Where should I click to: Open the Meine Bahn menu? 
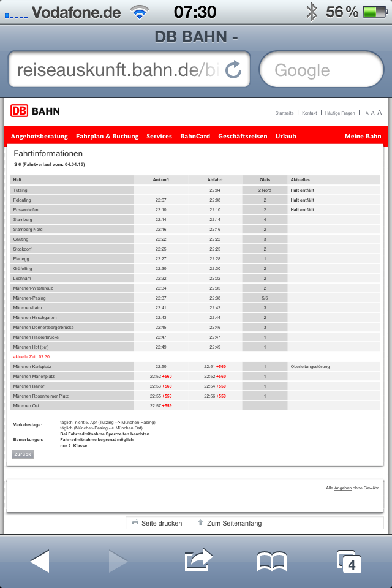click(x=363, y=136)
